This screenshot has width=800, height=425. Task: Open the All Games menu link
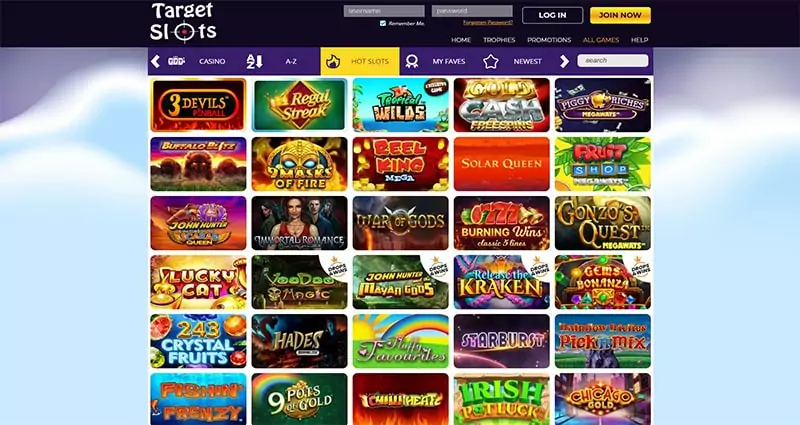pyautogui.click(x=601, y=40)
